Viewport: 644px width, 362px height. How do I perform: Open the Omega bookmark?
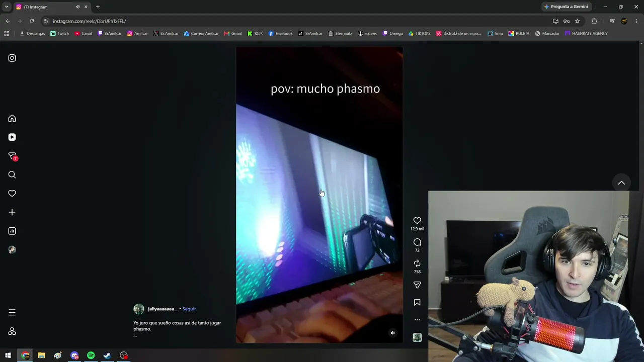pyautogui.click(x=393, y=34)
